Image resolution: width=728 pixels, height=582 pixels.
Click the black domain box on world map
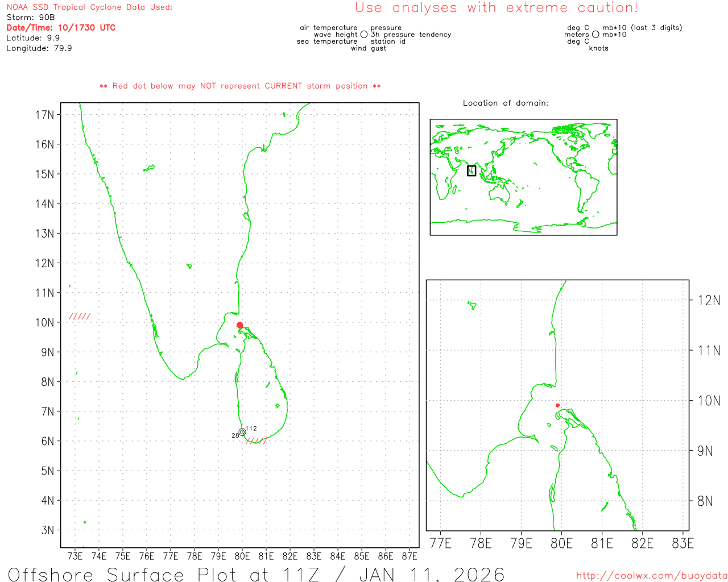[471, 171]
